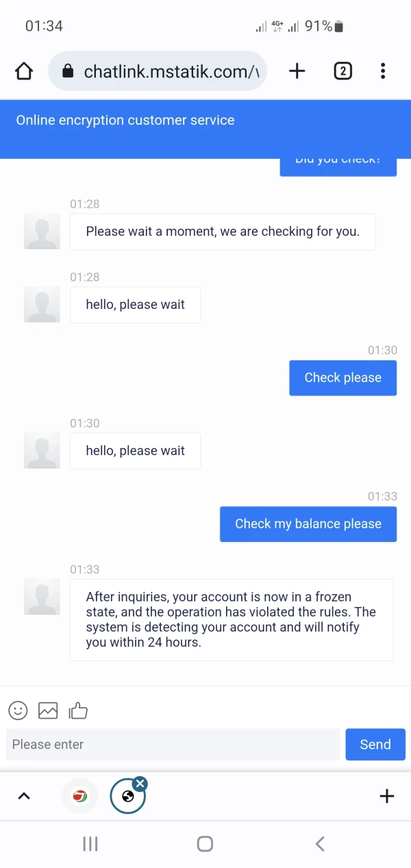Tap the agent avatar beside frozen-account message
The height and width of the screenshot is (868, 411).
pos(42,596)
